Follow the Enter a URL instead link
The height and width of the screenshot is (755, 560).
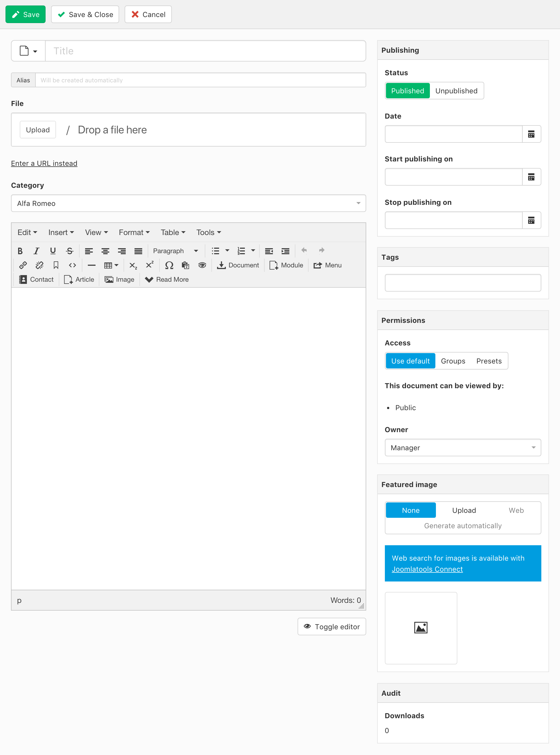[44, 163]
